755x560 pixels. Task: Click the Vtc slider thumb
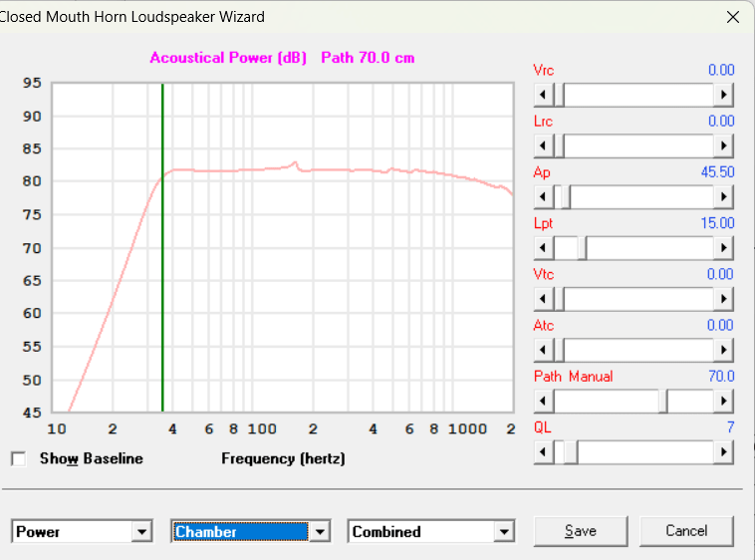click(559, 299)
